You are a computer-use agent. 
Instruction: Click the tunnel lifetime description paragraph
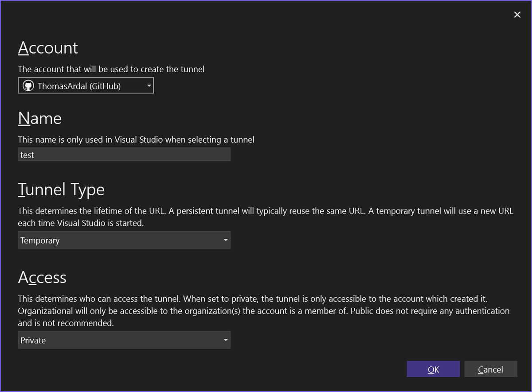pos(266,217)
